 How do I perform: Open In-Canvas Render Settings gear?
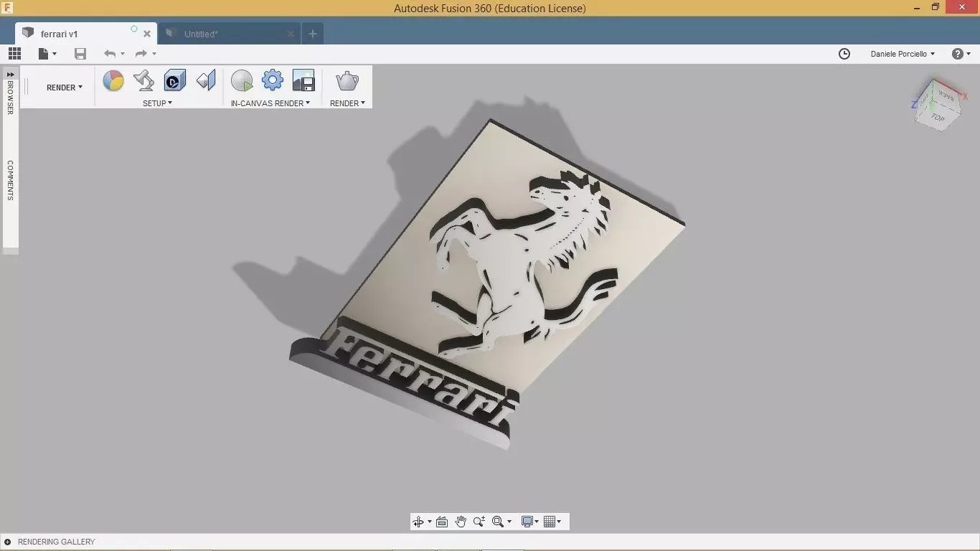[x=273, y=80]
